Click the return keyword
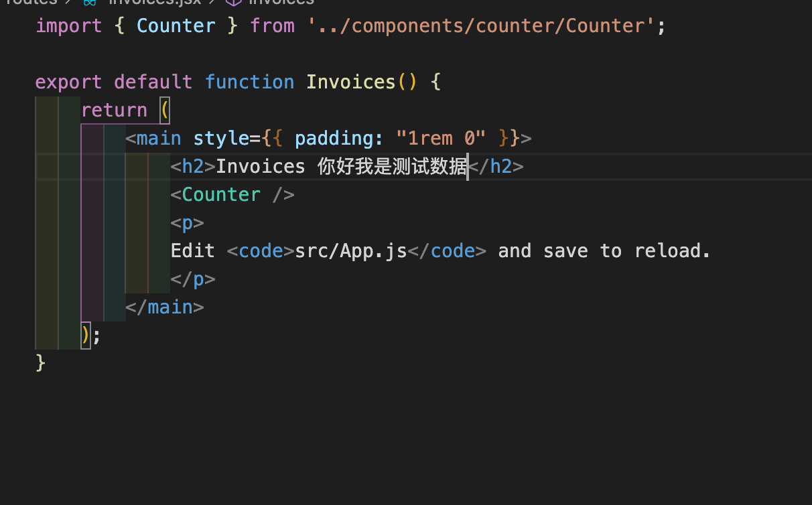 pyautogui.click(x=114, y=111)
